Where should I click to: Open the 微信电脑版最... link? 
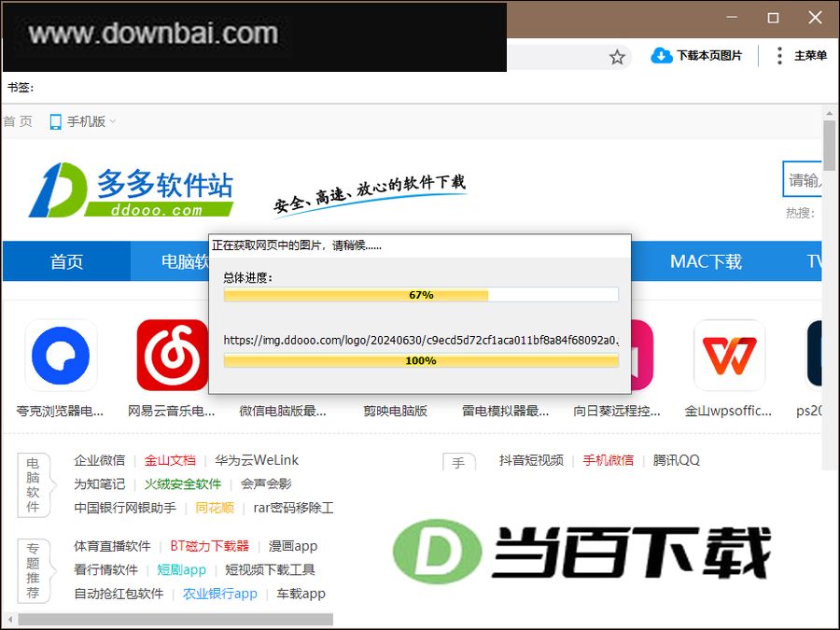coord(282,411)
